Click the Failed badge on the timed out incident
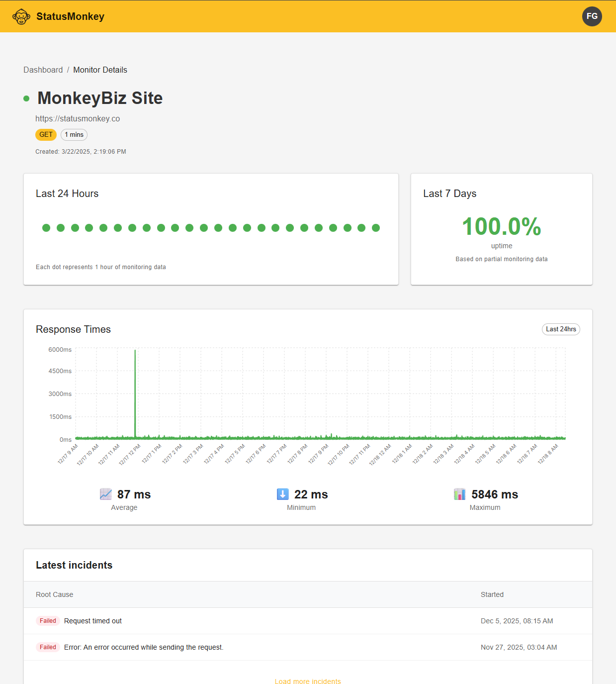The width and height of the screenshot is (616, 684). point(48,621)
